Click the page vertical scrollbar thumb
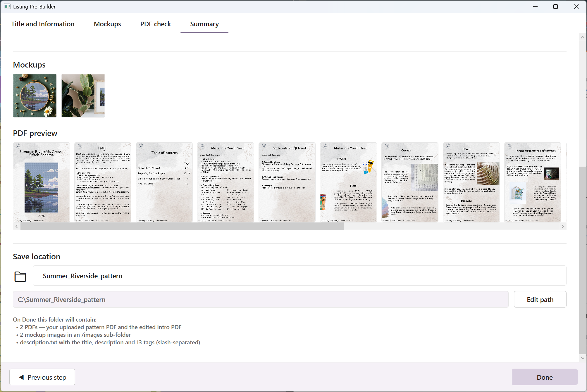Screen dimensions: 587x392 click(x=583, y=260)
